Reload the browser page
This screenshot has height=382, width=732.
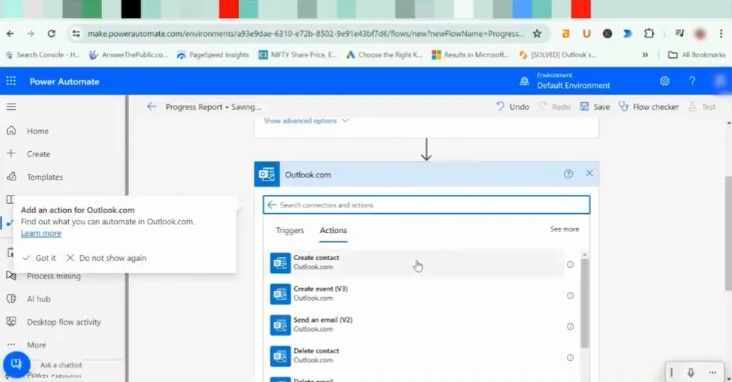[x=51, y=34]
